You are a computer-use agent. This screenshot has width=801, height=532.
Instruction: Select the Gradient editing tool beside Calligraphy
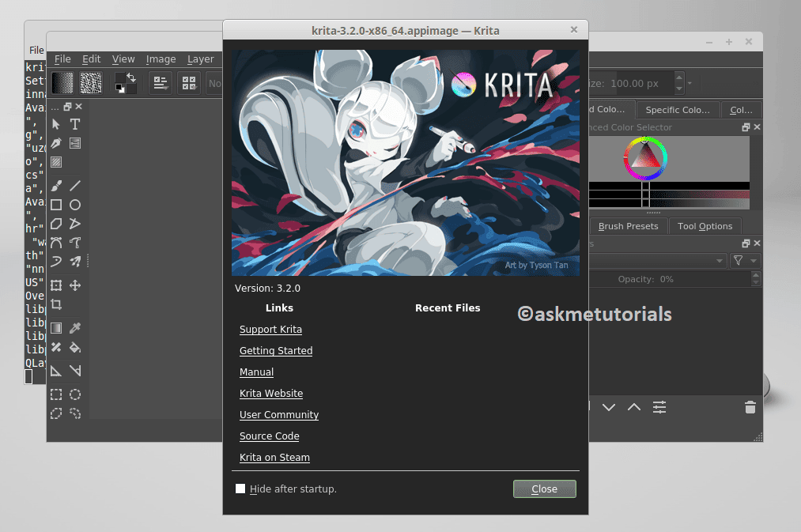[x=75, y=143]
